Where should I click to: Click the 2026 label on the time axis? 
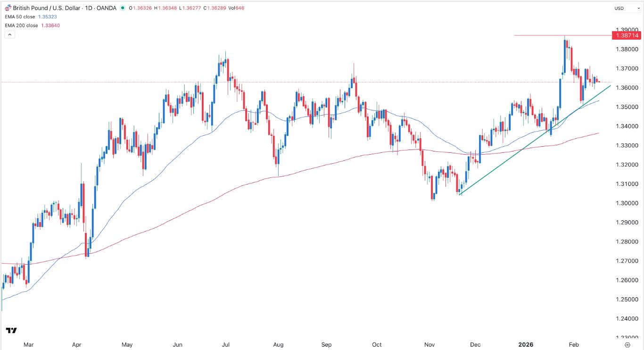click(526, 344)
